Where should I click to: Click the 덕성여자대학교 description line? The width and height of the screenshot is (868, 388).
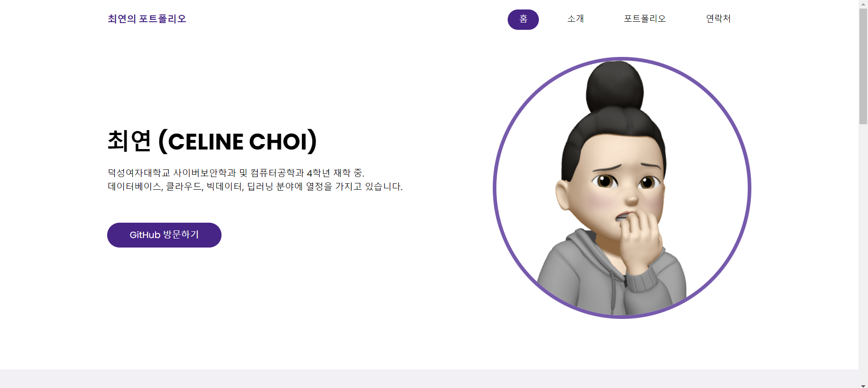236,173
